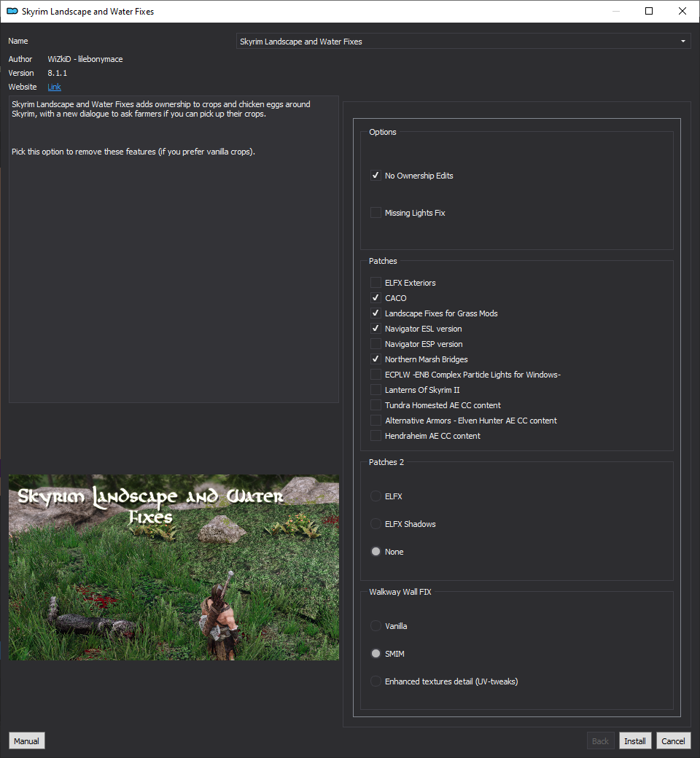Pick Vanilla walkway wall fix
700x758 pixels.
click(x=376, y=626)
